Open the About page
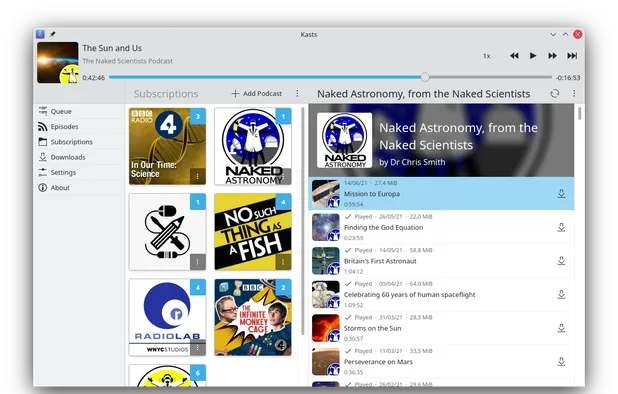The height and width of the screenshot is (394, 618). tap(79, 188)
